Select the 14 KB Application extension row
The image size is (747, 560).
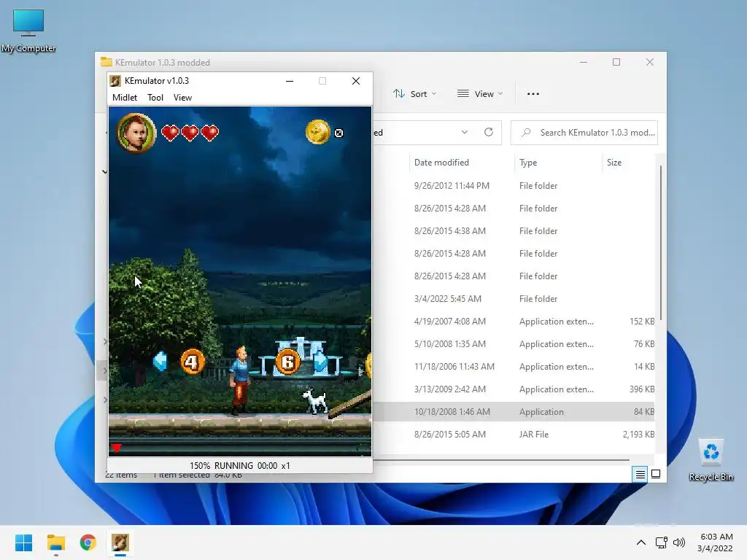(x=514, y=367)
